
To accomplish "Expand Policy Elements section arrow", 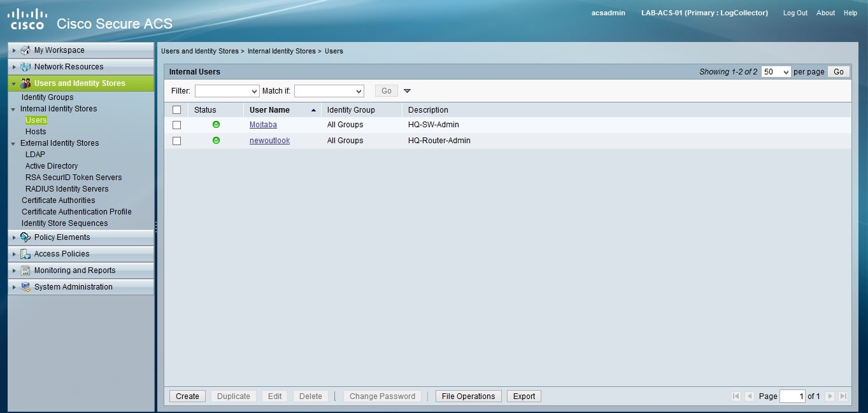I will 14,237.
